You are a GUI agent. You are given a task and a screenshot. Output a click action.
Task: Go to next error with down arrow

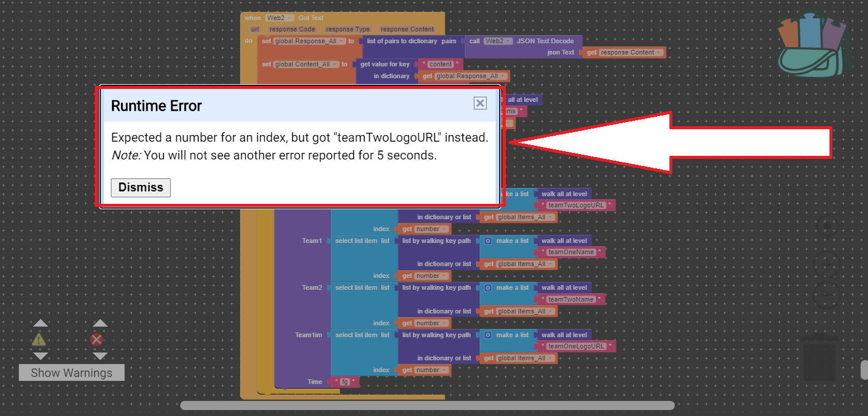pos(100,356)
